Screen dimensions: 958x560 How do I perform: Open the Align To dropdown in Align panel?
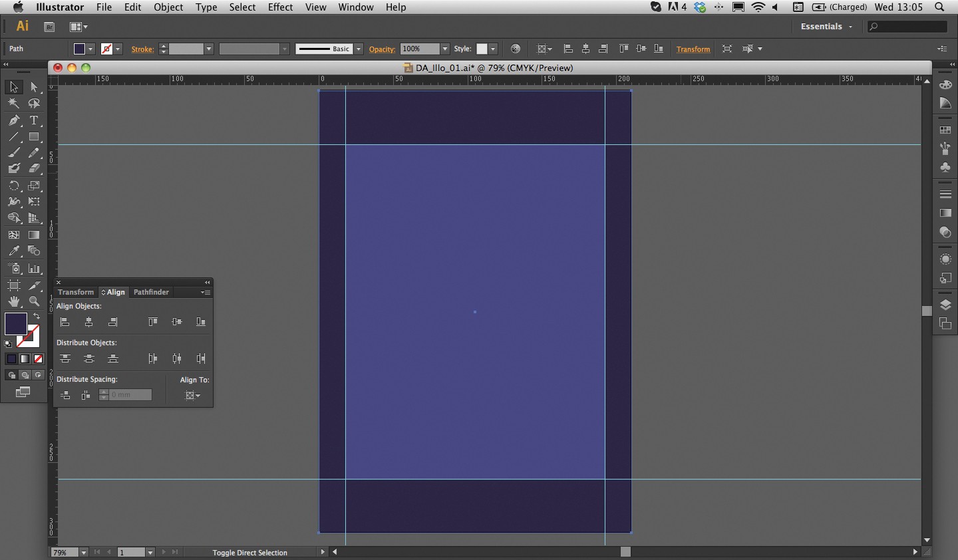[192, 395]
